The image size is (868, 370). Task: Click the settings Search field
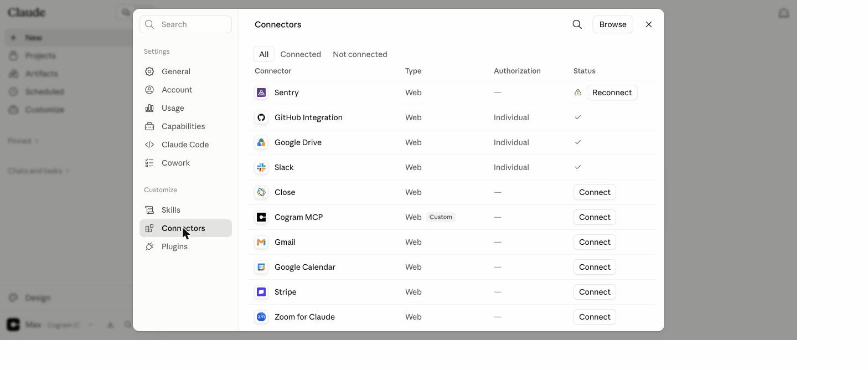pyautogui.click(x=185, y=24)
